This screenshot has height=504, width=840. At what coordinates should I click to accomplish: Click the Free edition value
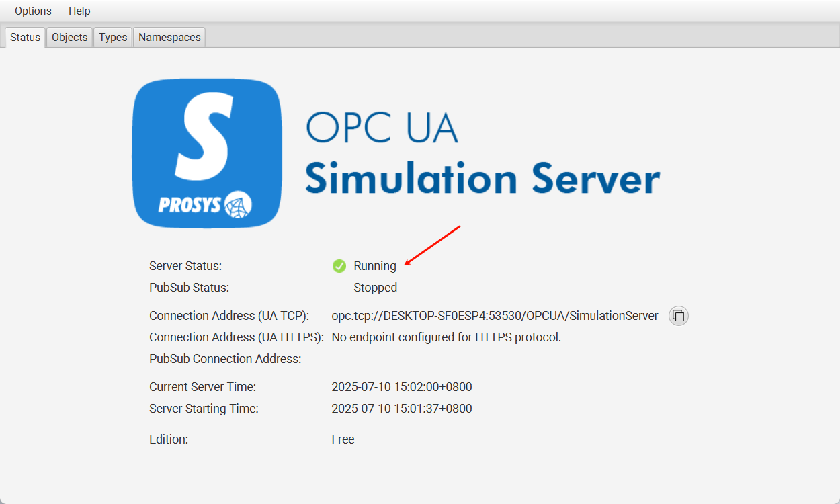point(343,439)
